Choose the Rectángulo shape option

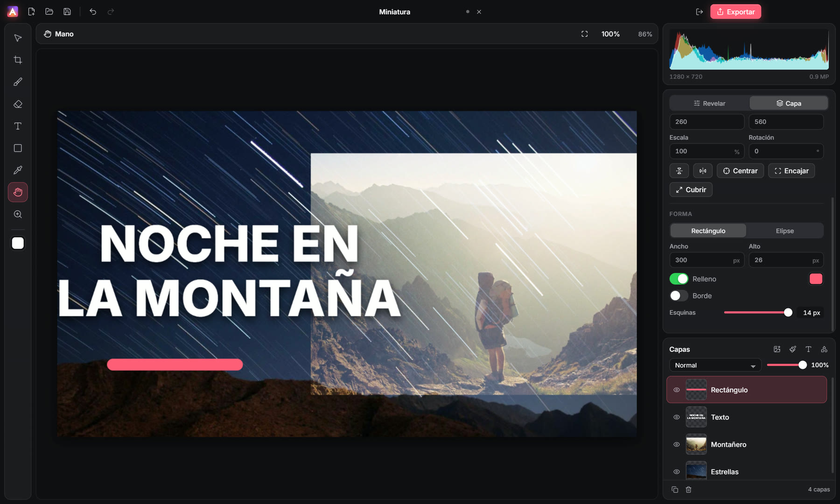click(708, 231)
